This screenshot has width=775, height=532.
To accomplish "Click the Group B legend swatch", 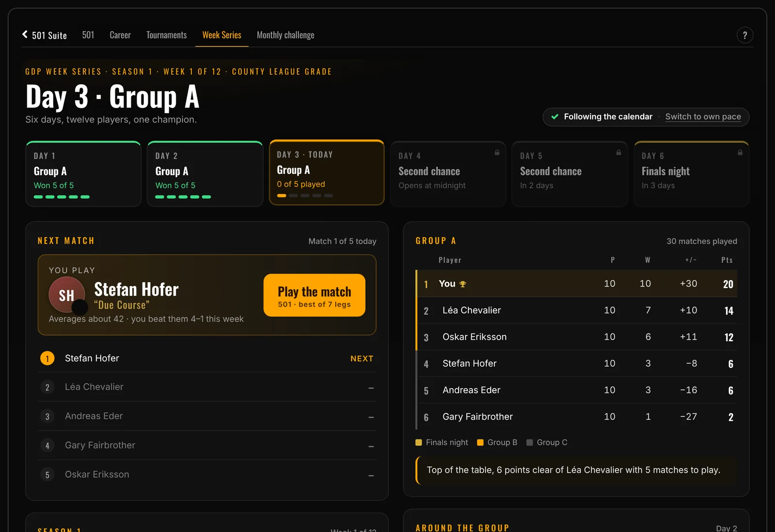I will 480,442.
